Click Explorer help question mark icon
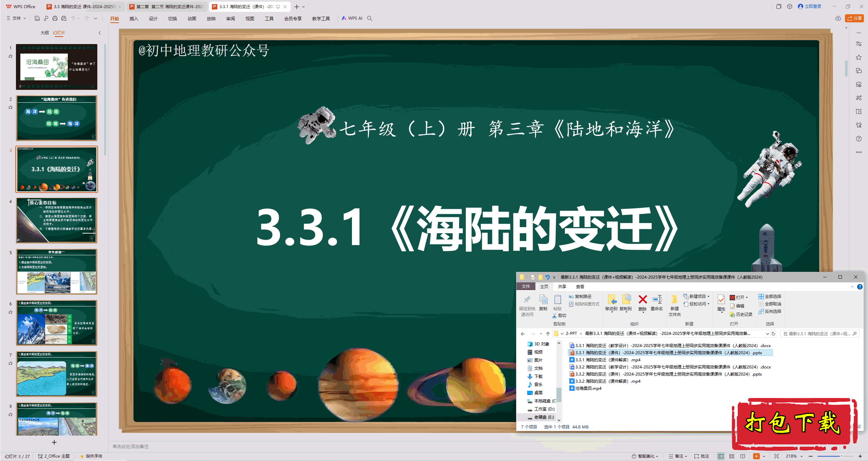Viewport: 868px width, 461px height. point(860,287)
